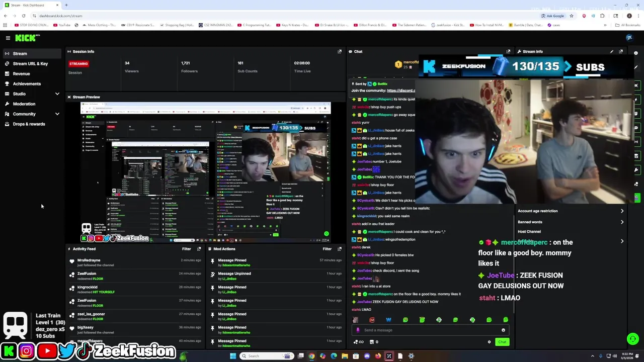Open Account age restriction settings
Viewport: 644px width, 362px height.
[571, 211]
